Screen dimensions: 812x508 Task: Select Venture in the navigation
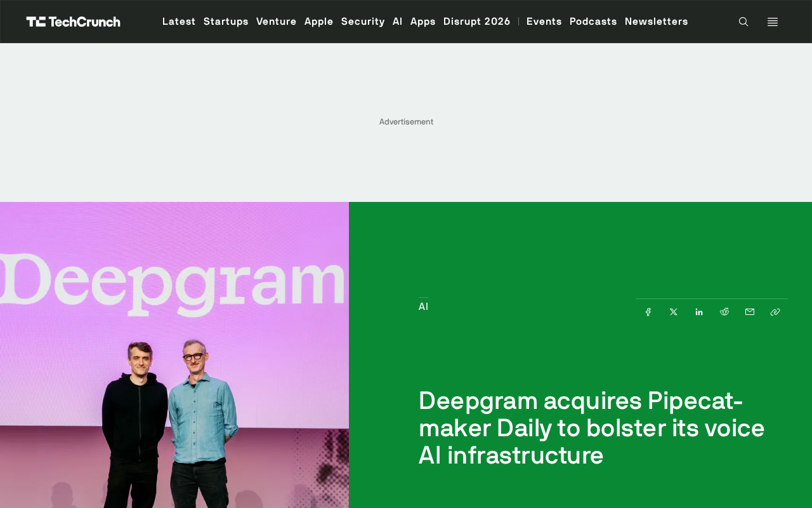[x=277, y=22]
